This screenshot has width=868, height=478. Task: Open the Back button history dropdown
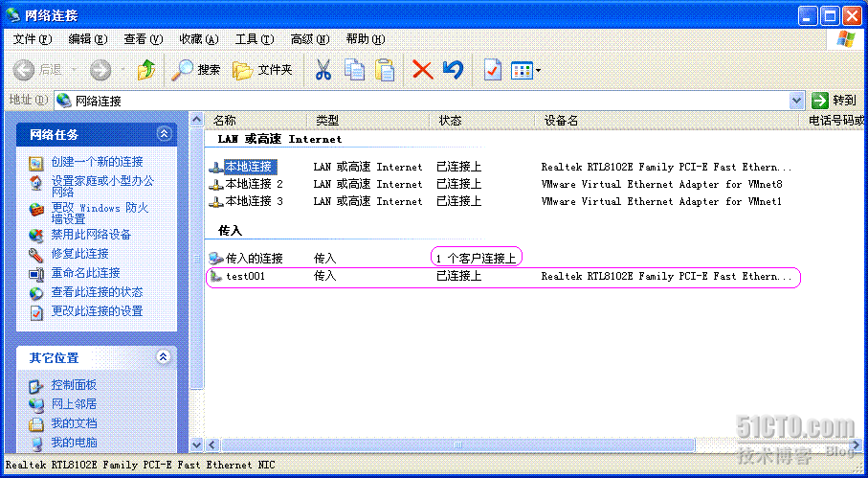[75, 70]
